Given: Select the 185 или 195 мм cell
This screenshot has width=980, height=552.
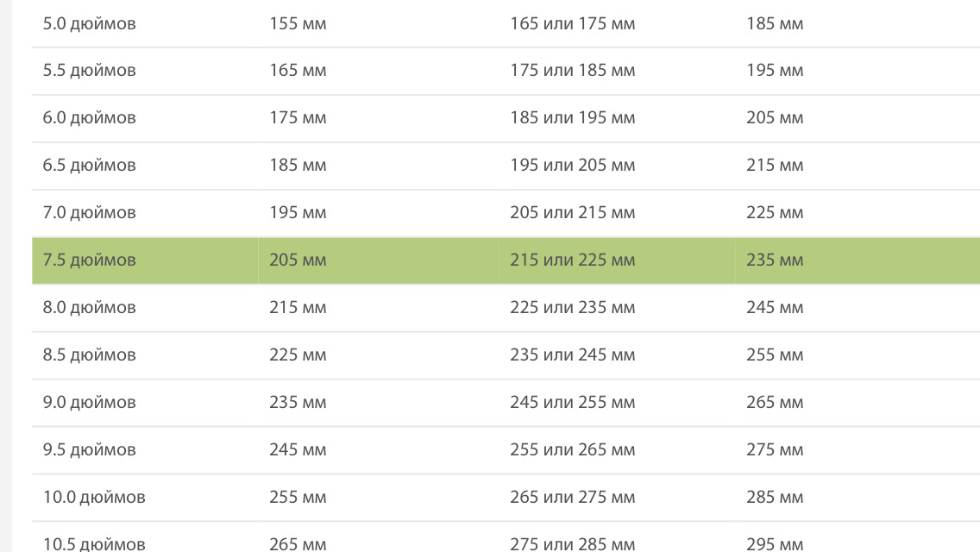Looking at the screenshot, I should [x=572, y=117].
